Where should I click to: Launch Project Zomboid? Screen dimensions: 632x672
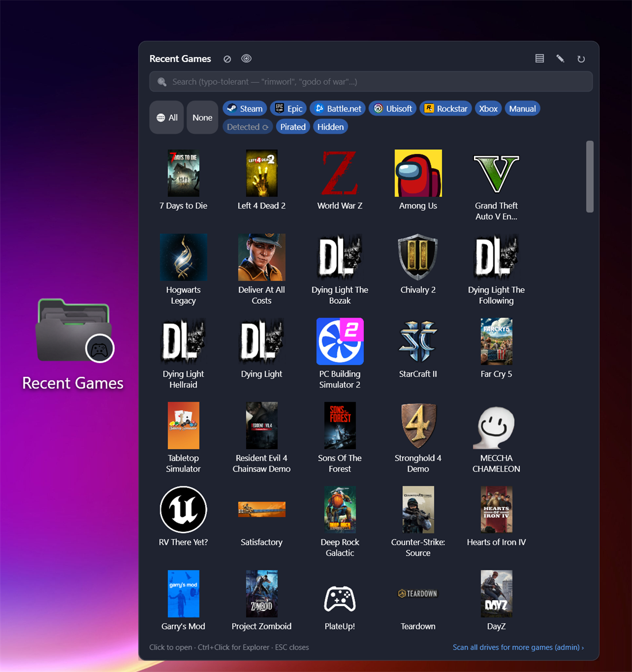click(261, 593)
